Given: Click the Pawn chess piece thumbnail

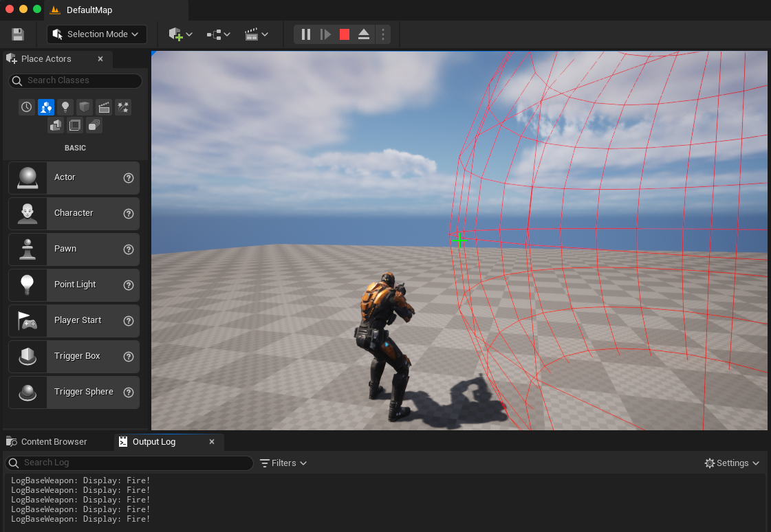Looking at the screenshot, I should [28, 250].
